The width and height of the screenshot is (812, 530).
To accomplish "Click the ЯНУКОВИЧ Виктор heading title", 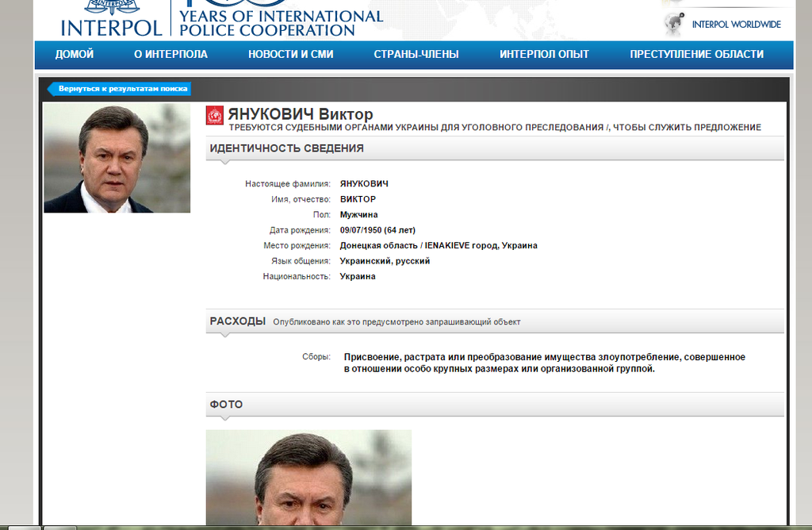I will (x=301, y=114).
